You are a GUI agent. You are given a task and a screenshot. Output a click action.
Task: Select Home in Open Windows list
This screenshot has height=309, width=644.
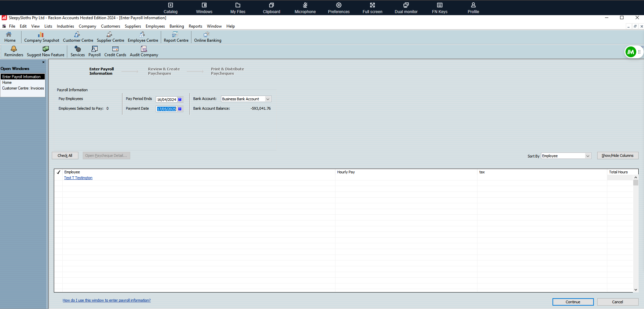coord(23,82)
